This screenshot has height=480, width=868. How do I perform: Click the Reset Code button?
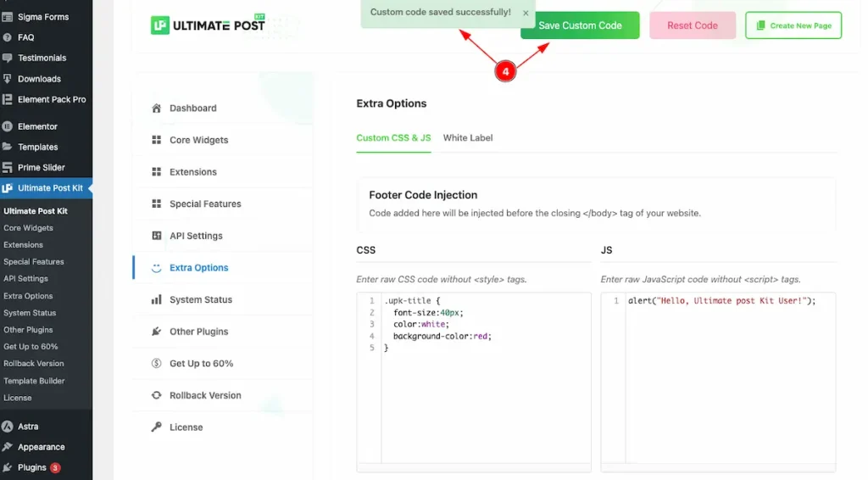tap(692, 25)
